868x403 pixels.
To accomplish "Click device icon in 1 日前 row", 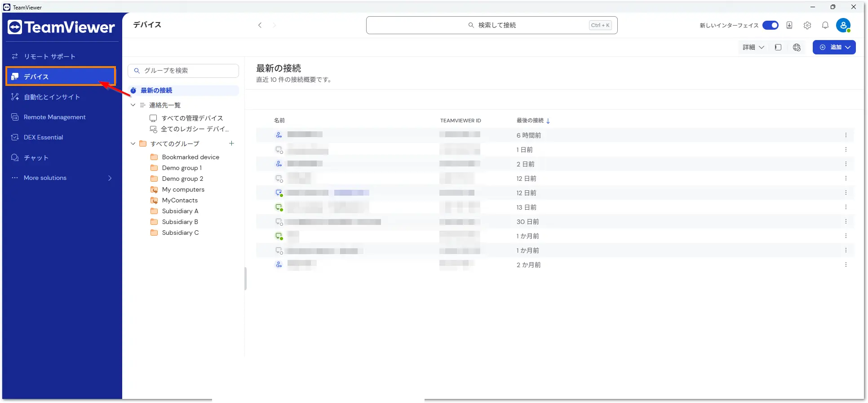I will (279, 150).
